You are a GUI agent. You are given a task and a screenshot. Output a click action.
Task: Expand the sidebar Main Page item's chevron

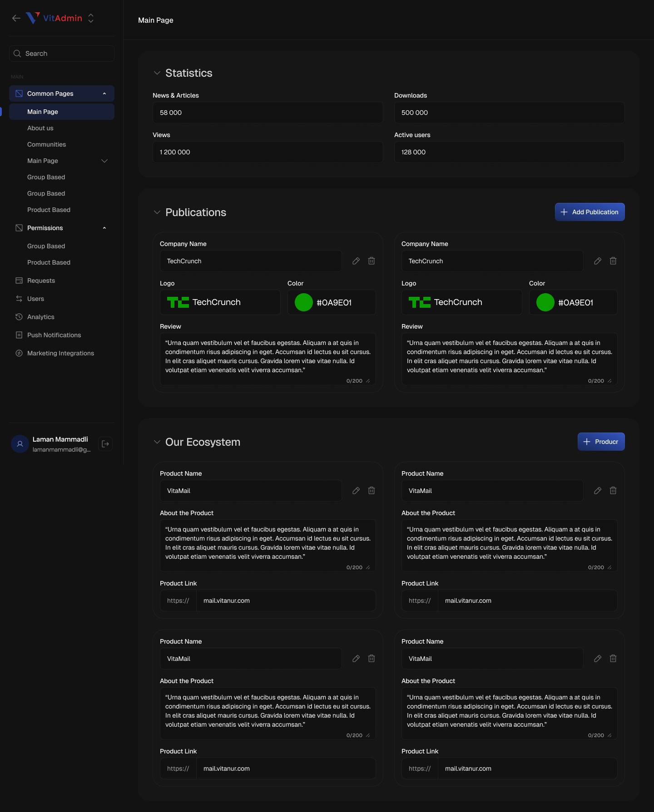104,161
